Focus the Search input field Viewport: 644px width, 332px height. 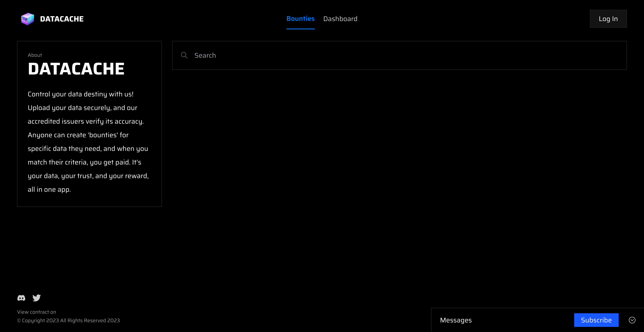pyautogui.click(x=399, y=55)
